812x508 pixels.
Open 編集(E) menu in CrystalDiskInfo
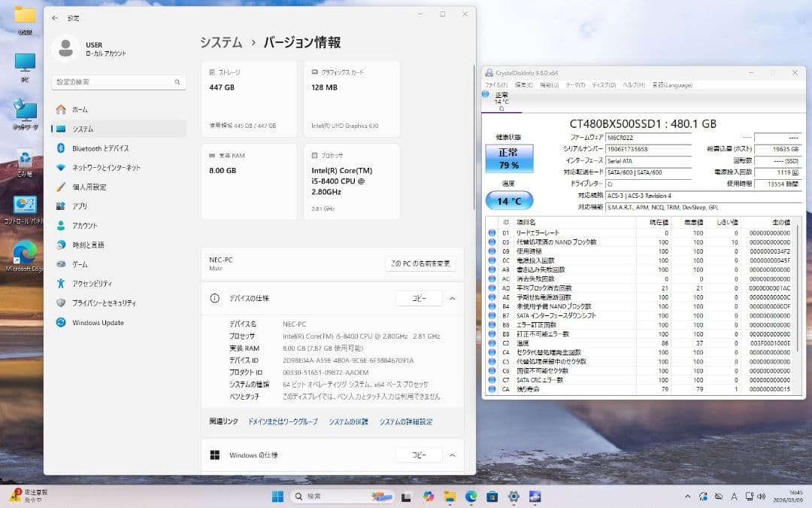(523, 85)
